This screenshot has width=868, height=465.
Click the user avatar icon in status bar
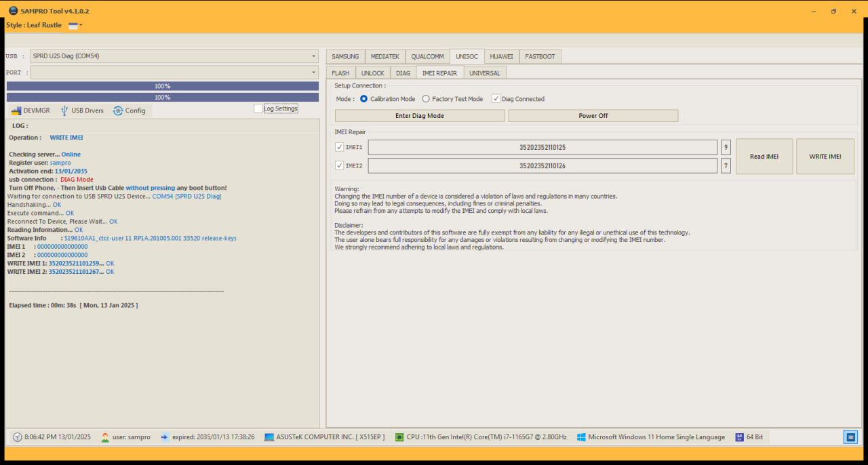pos(105,437)
